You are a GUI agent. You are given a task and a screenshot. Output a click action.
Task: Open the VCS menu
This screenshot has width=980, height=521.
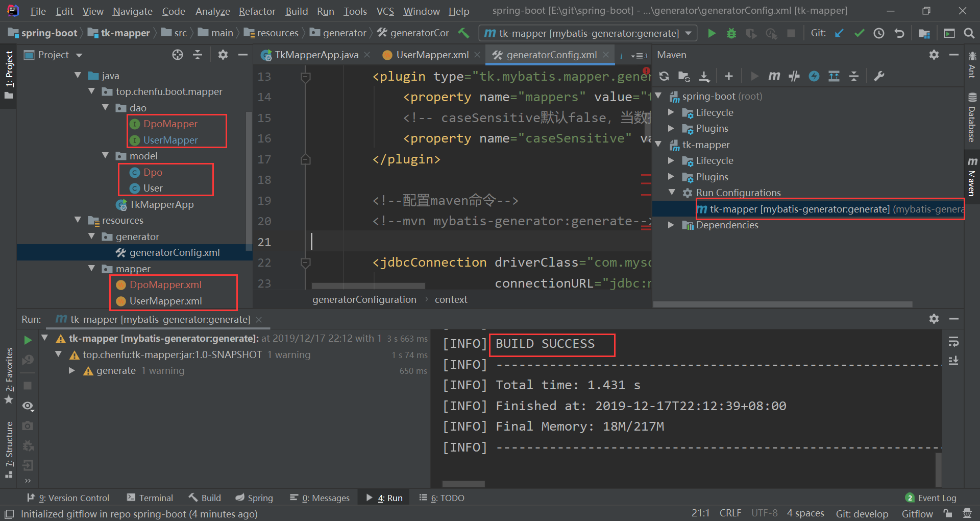pos(385,11)
